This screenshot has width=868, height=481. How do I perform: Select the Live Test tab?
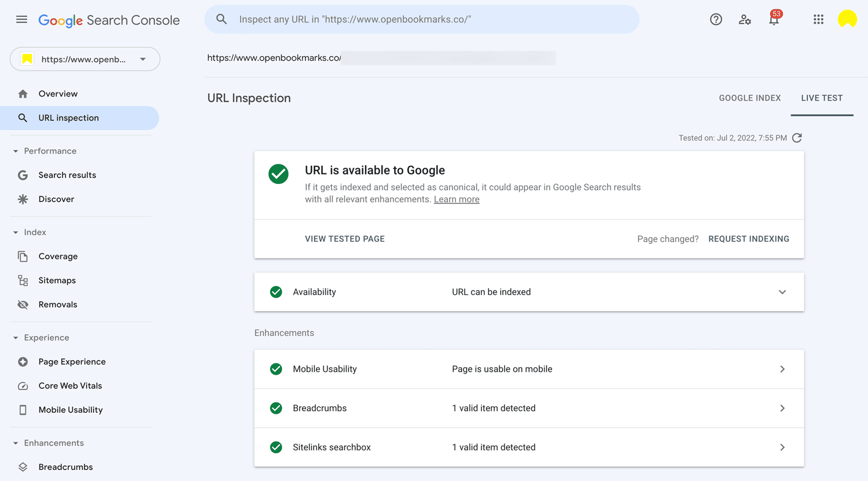coord(822,98)
